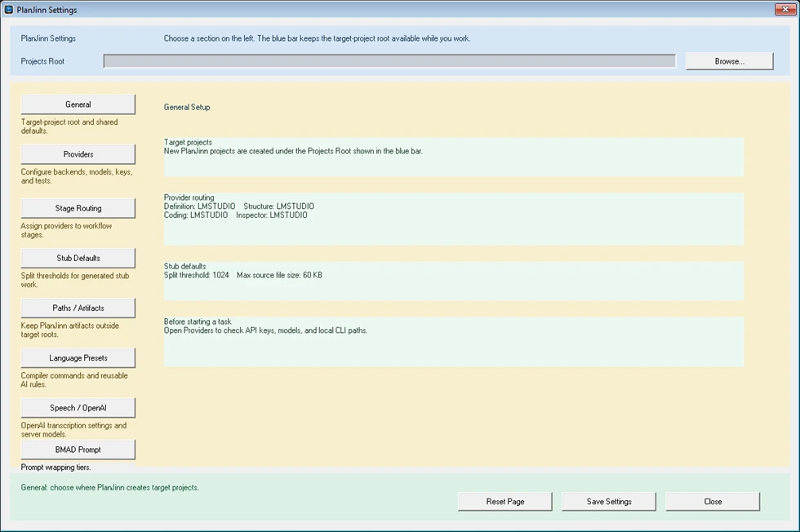Click the status text 'General: choose where PlanJinn creates'

[109, 488]
